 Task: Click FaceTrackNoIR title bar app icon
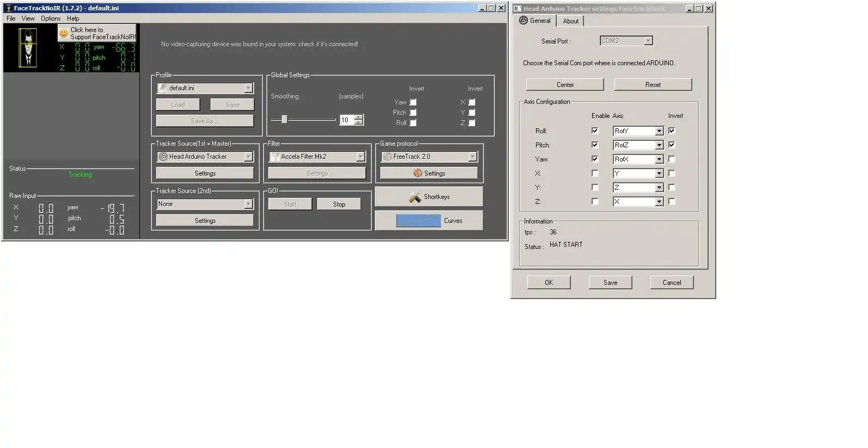click(x=8, y=8)
